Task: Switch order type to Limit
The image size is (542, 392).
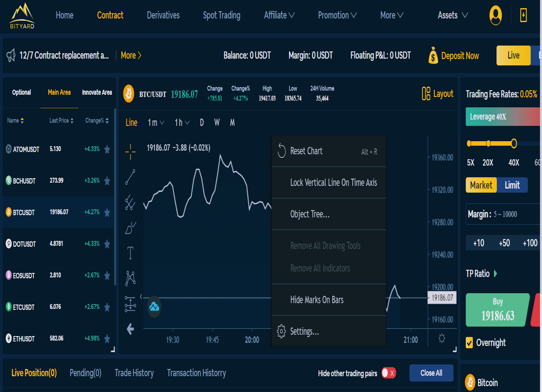Action: [x=512, y=185]
